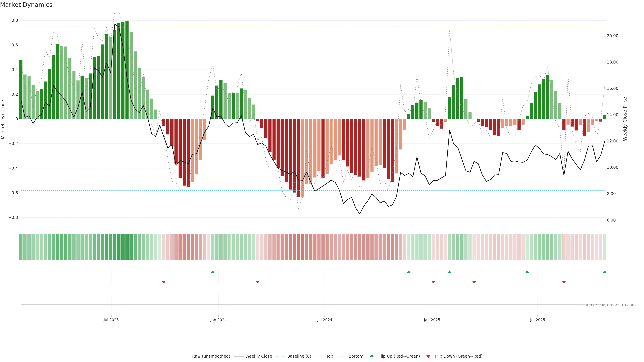The image size is (644, 362).
Task: Toggle the Weekly Close legend entry
Action: [258, 356]
